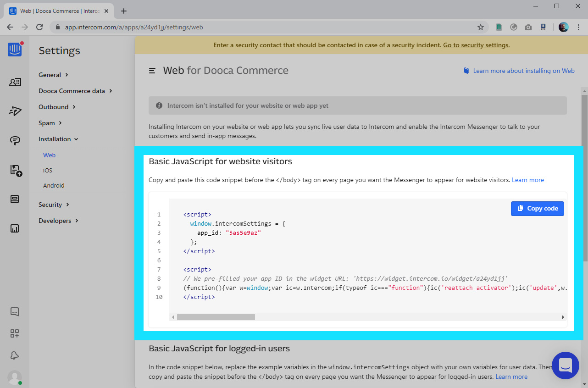Image resolution: width=588 pixels, height=388 pixels.
Task: Bookmark this page with the star icon
Action: tap(481, 27)
